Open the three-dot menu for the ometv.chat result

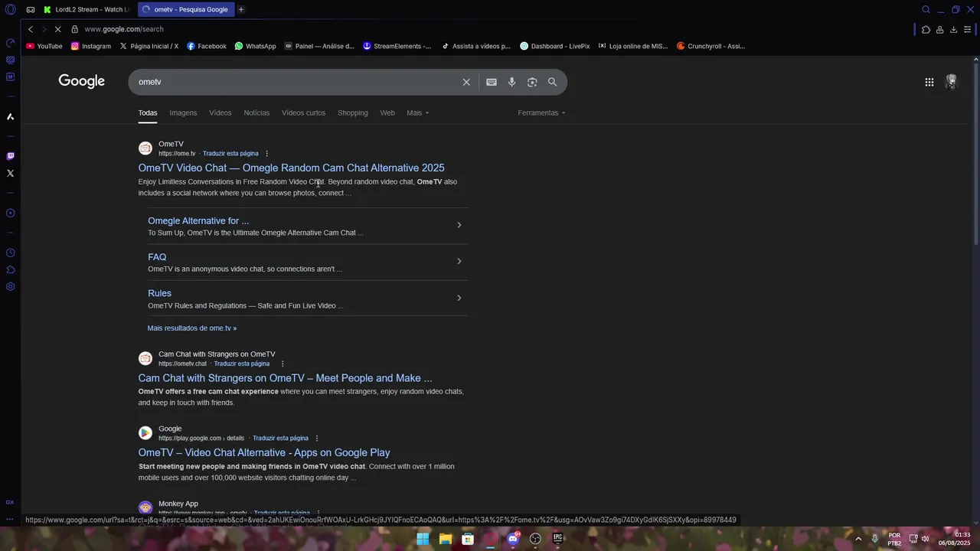pos(283,364)
